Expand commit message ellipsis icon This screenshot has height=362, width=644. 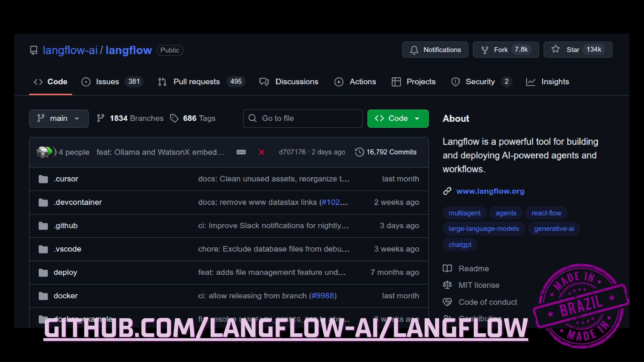click(x=241, y=152)
